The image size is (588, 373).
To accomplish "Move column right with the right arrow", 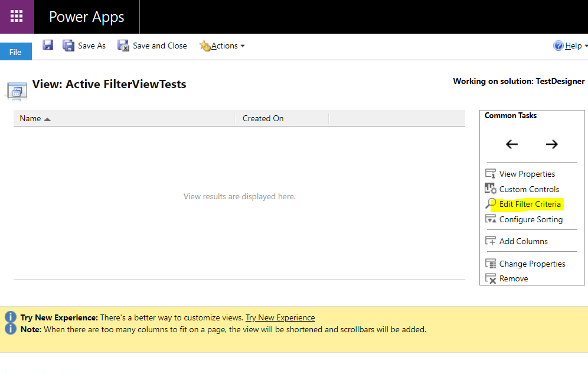I will tap(551, 144).
